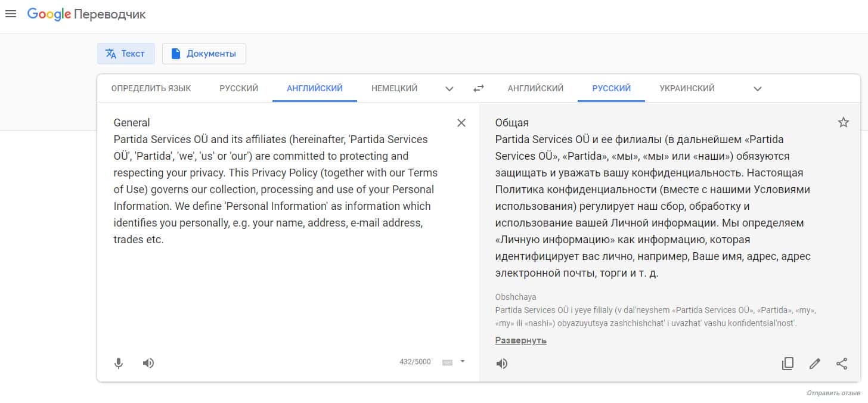The image size is (868, 403).
Task: Open the virtual keyboard options dropdown
Action: [x=462, y=361]
